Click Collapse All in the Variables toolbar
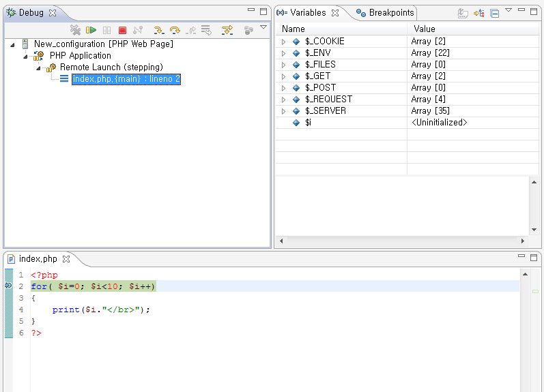Screen dimensions: 544x392 (x=494, y=14)
